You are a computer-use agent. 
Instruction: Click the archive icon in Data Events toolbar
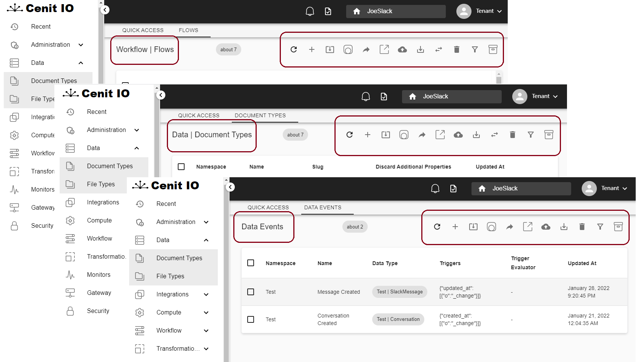tap(618, 227)
